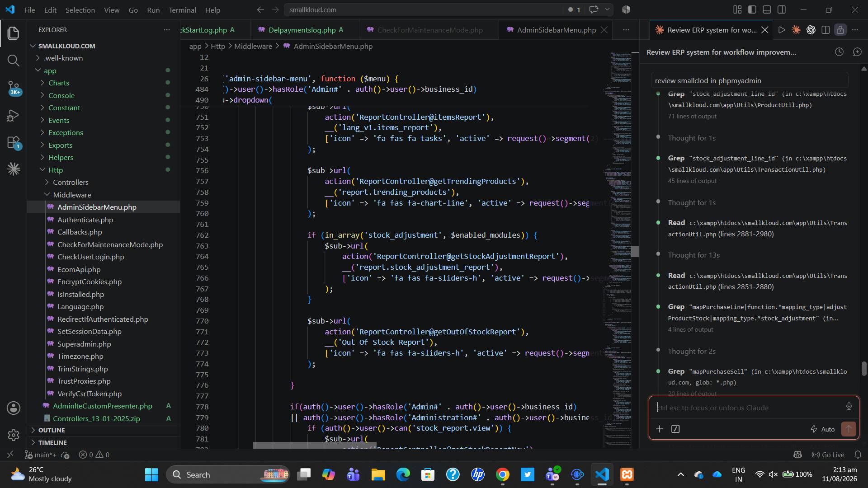Toggle Secondary Side Bar layout button
This screenshot has height=488, width=868.
tap(781, 9)
